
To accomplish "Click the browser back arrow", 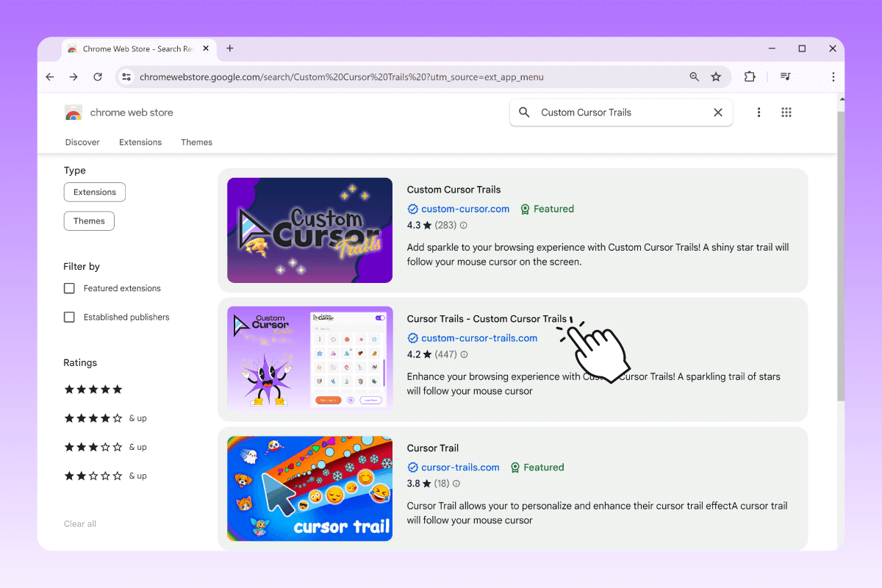I will [50, 76].
